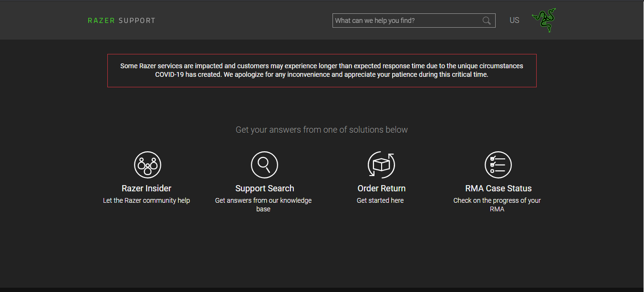Click the Razer snake logo
The width and height of the screenshot is (644, 292).
(x=544, y=20)
